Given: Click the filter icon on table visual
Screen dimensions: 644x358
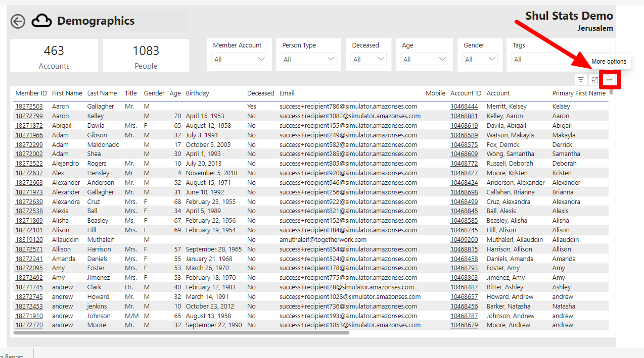Looking at the screenshot, I should click(581, 80).
